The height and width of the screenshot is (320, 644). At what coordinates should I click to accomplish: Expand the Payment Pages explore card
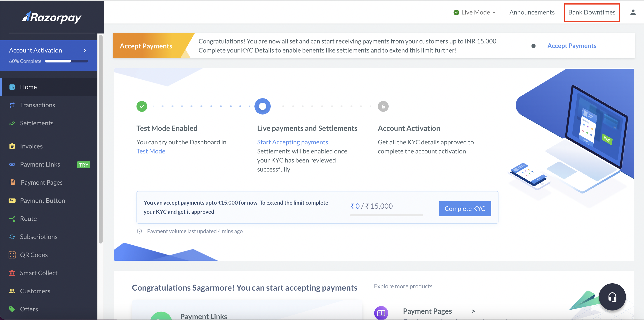pyautogui.click(x=473, y=311)
